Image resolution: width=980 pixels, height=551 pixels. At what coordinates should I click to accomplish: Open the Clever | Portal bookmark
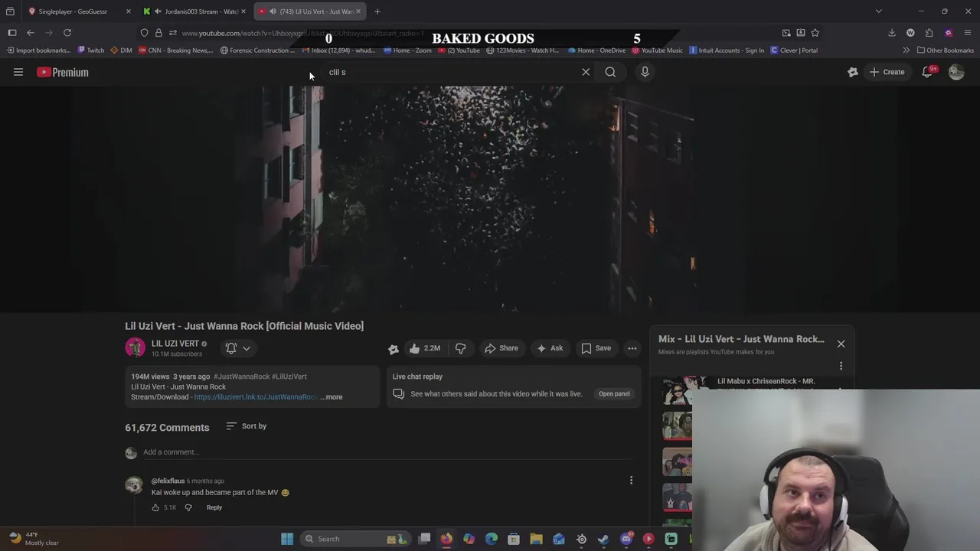pos(794,51)
